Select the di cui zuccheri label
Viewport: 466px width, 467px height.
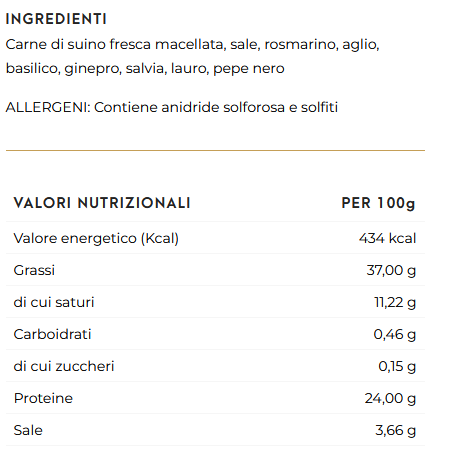(x=64, y=366)
